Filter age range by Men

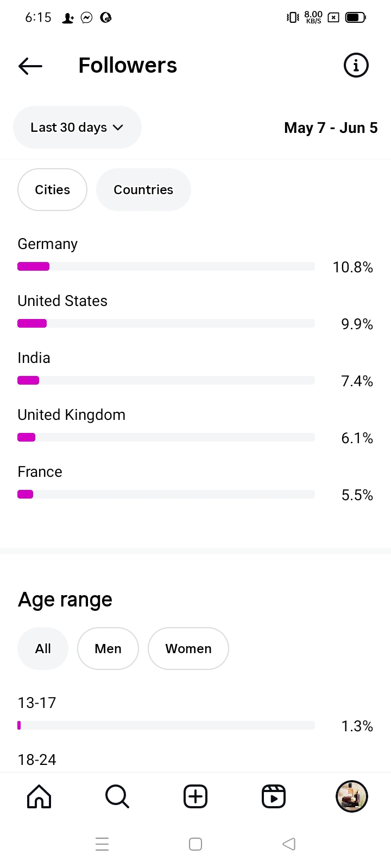108,649
